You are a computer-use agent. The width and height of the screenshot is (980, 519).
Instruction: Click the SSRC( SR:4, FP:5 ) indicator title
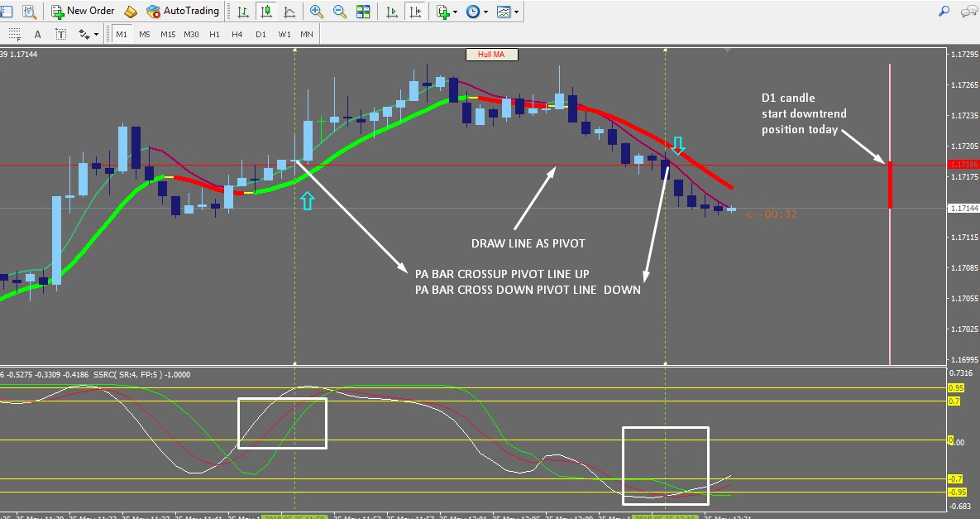128,374
